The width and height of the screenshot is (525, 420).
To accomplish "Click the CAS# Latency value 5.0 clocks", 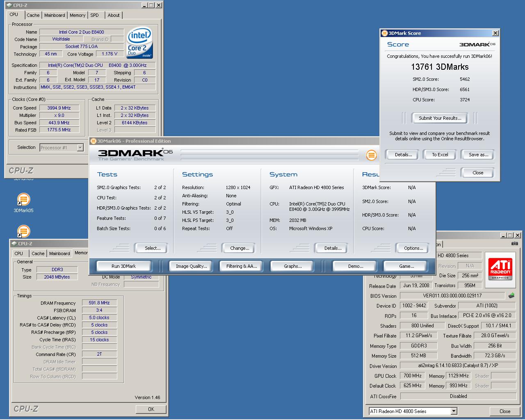I will (x=99, y=317).
